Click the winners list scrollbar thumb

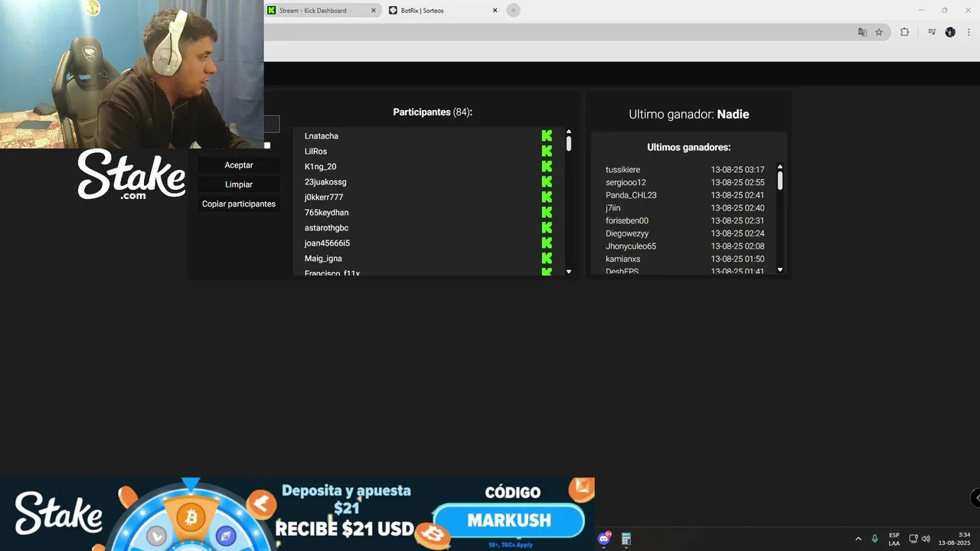click(x=780, y=180)
